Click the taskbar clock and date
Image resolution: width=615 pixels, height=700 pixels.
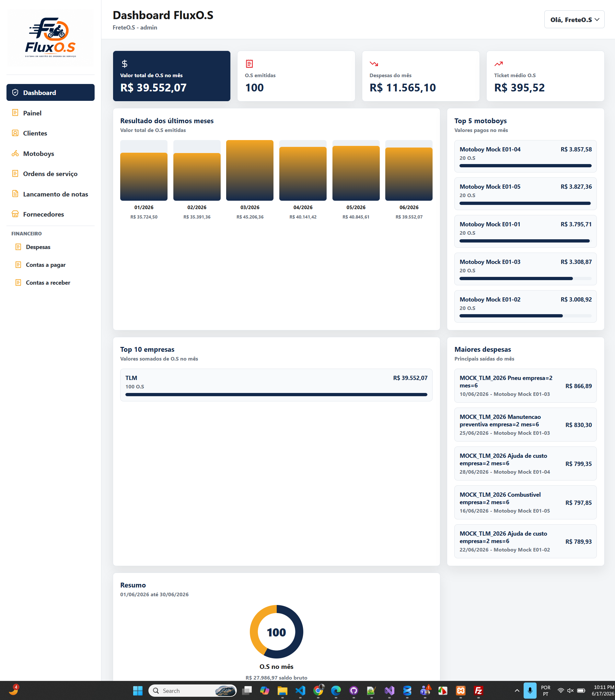[603, 691]
